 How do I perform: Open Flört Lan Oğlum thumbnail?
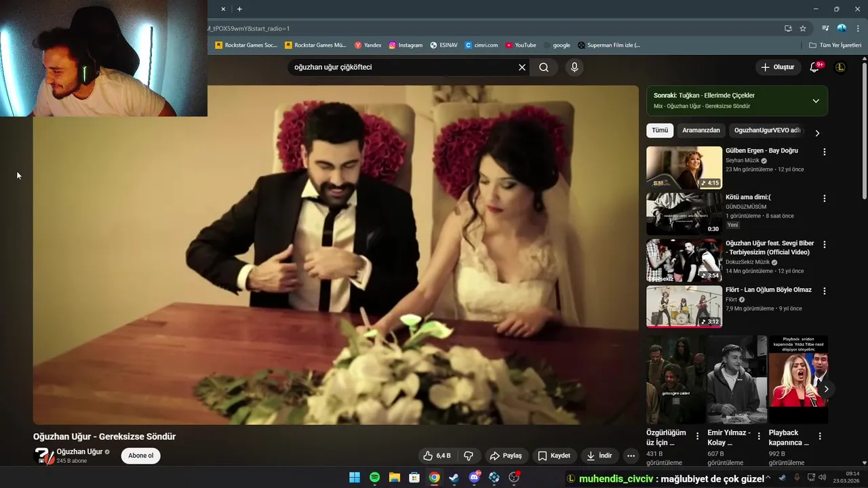(x=684, y=306)
